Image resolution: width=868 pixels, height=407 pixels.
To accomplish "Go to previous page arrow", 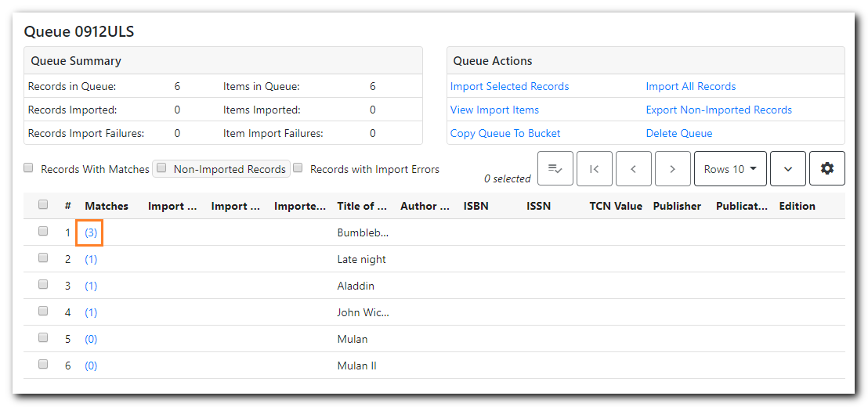I will tap(633, 168).
